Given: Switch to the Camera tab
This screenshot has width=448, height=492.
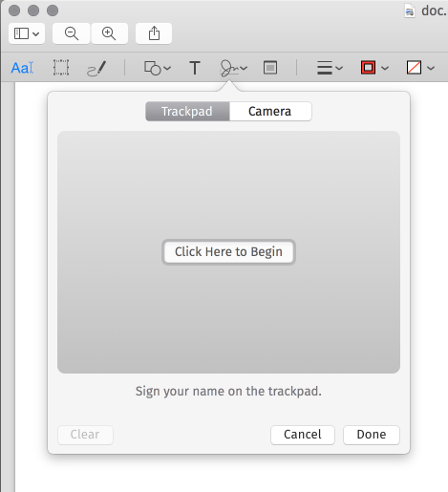Looking at the screenshot, I should tap(270, 111).
